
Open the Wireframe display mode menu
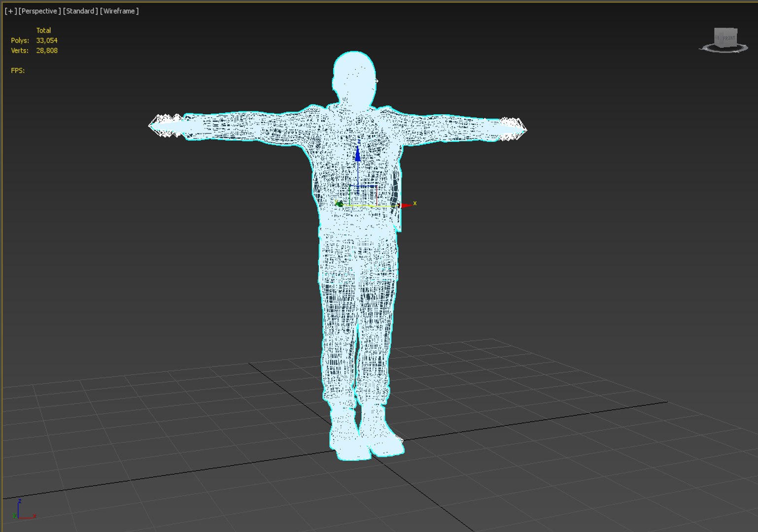click(x=119, y=11)
